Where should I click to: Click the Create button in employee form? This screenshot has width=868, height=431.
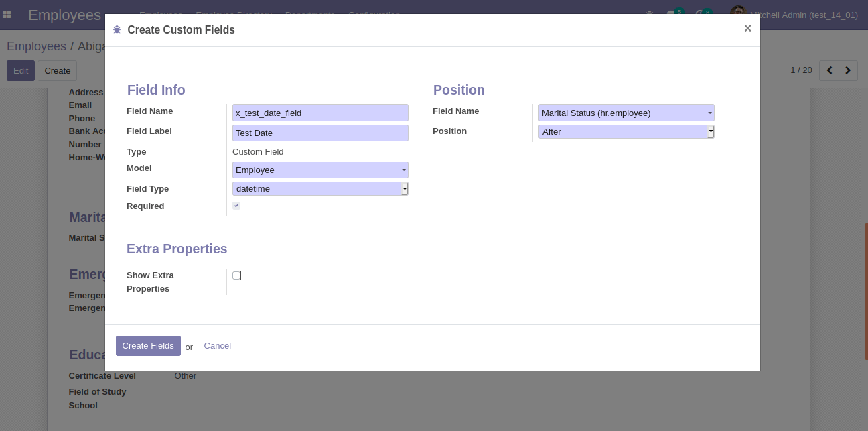58,71
